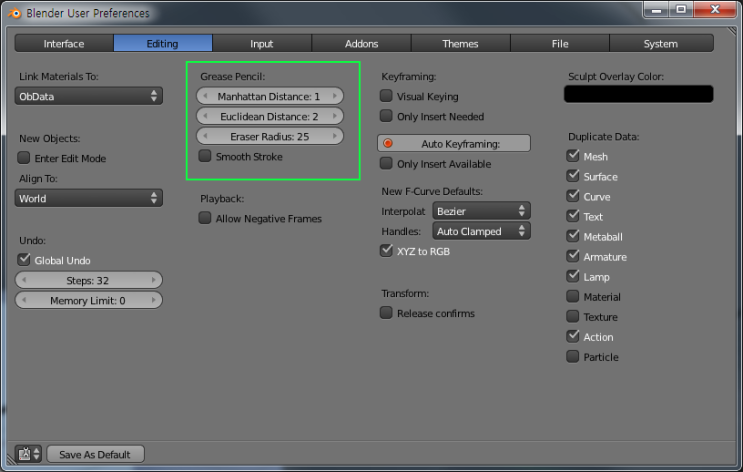Click the Blender logo in title bar
The width and height of the screenshot is (743, 472).
[14, 13]
